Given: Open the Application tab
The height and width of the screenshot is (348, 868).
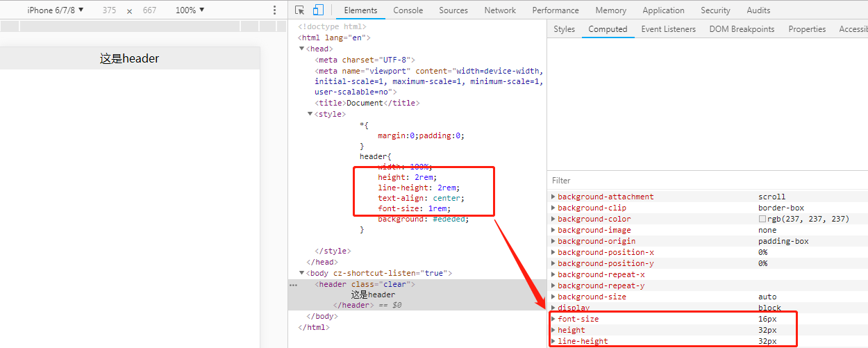Looking at the screenshot, I should 663,10.
